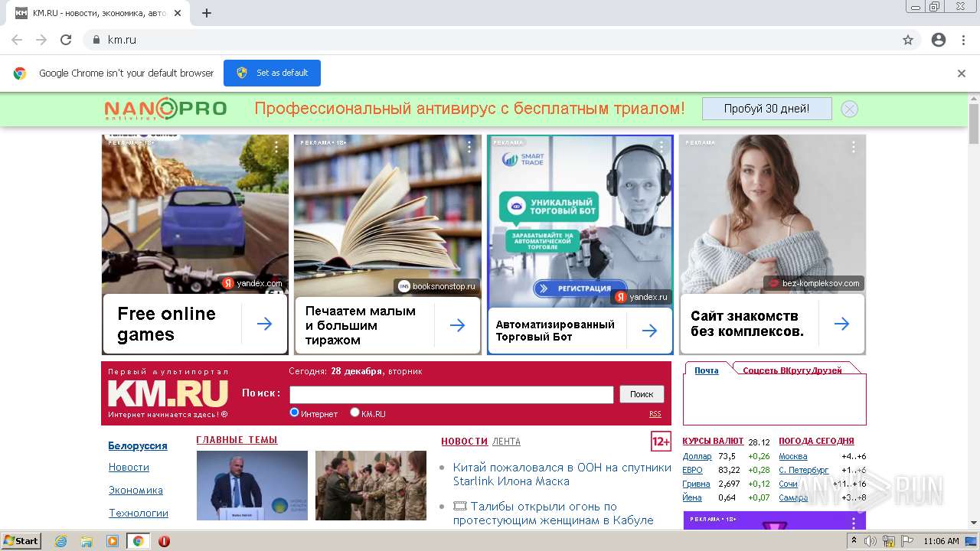The width and height of the screenshot is (980, 551).
Task: Open the ЕВРО exchange rate link
Action: tap(692, 470)
